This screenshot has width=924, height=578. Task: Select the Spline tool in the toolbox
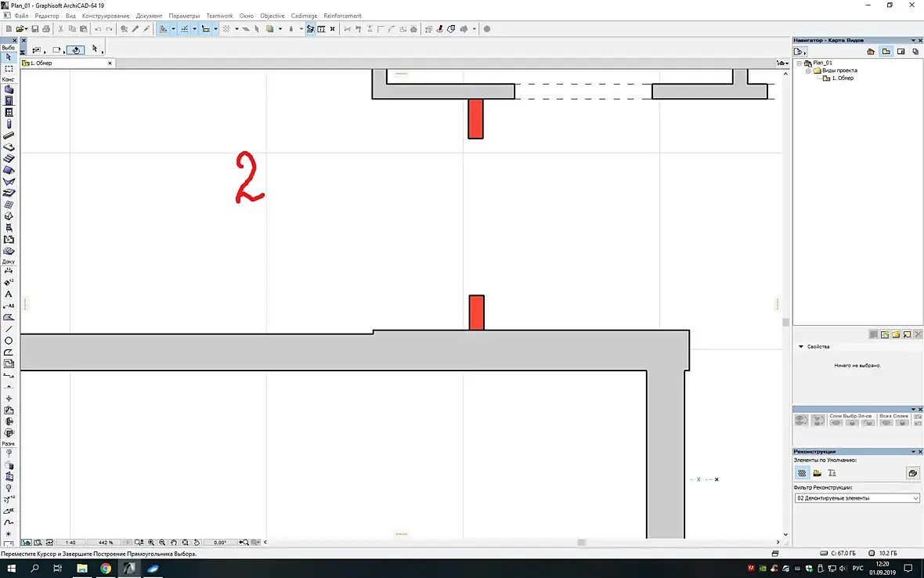coord(9,522)
